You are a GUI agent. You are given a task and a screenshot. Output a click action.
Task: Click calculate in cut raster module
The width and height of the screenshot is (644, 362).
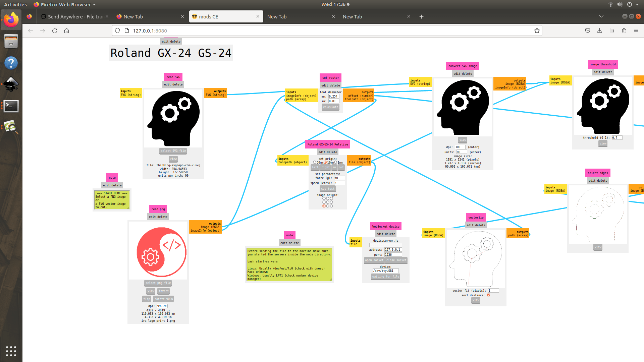[x=331, y=107]
